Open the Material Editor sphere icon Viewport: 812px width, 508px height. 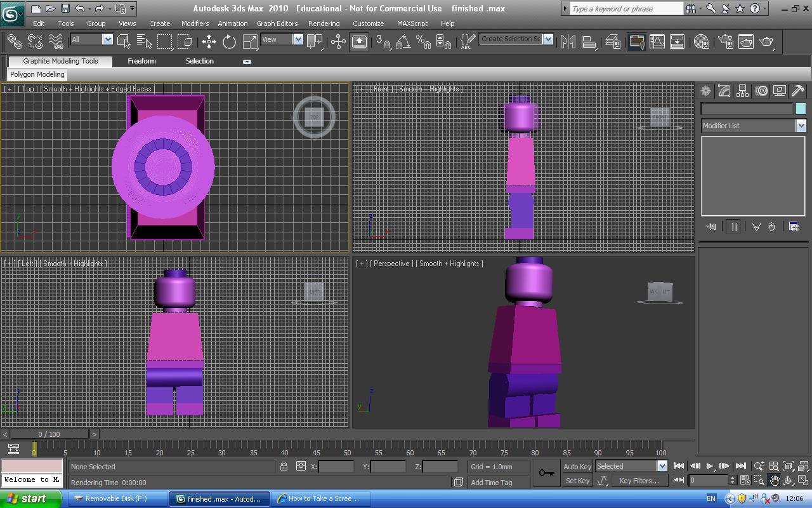coord(701,42)
